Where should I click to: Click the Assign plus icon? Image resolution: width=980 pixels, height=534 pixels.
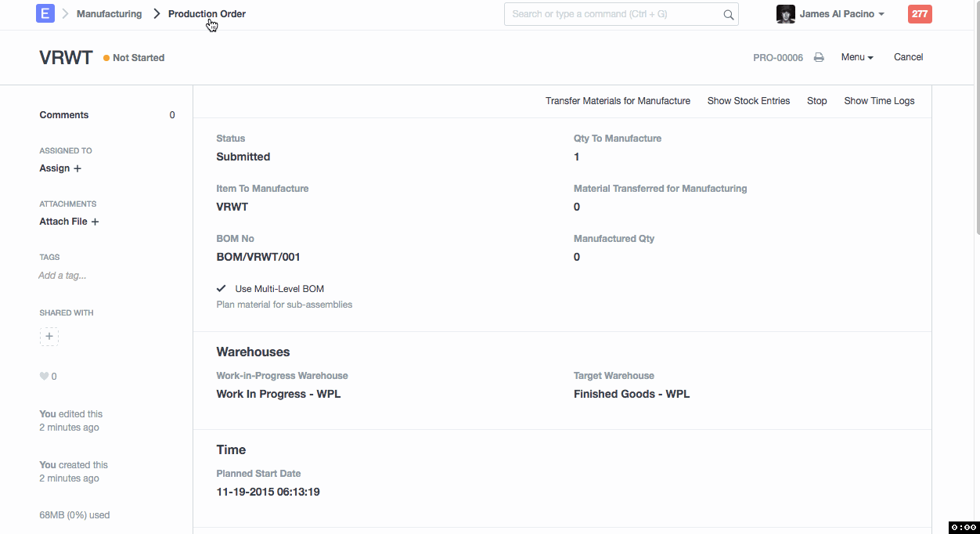77,168
